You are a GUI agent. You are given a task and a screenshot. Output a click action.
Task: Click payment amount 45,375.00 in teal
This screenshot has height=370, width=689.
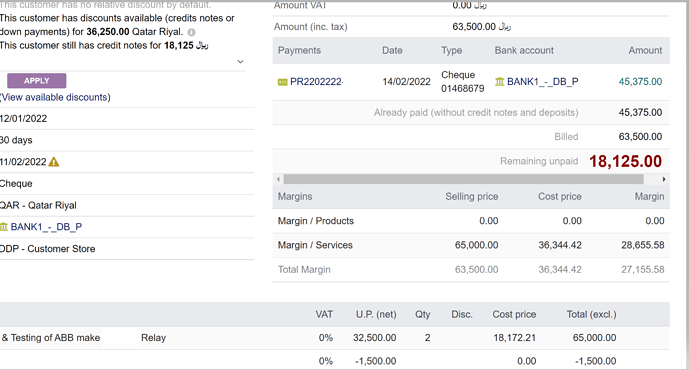click(640, 82)
